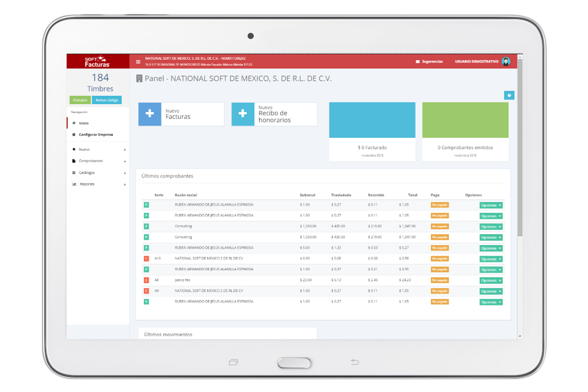The height and width of the screenshot is (392, 588).
Task: Click the red C icon for row A10
Action: (146, 259)
